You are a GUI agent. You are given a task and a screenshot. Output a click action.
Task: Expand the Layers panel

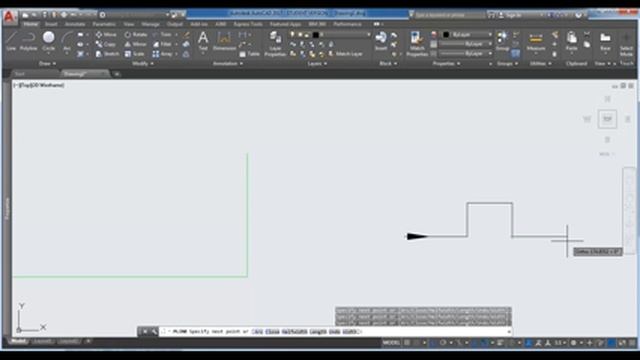(x=317, y=64)
